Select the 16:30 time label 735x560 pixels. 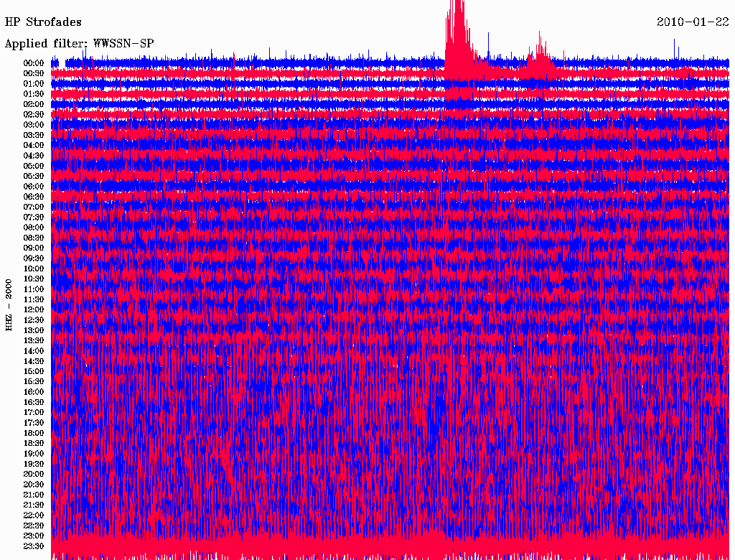(34, 403)
